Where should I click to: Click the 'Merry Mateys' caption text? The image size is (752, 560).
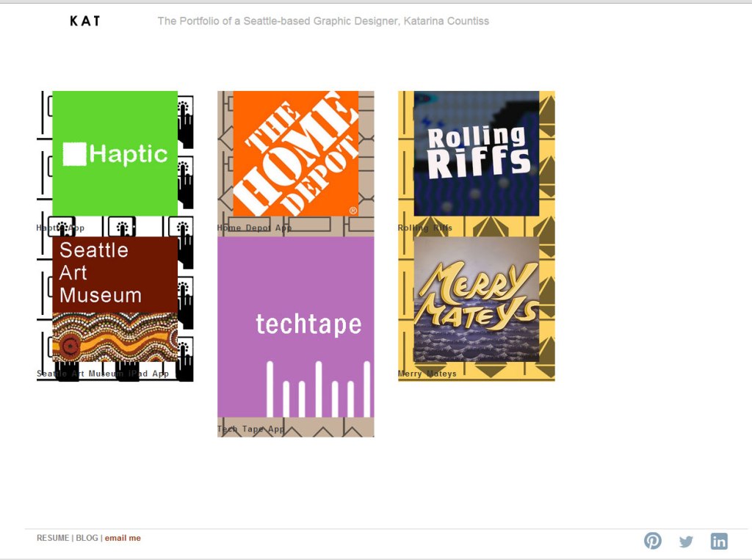coord(427,374)
